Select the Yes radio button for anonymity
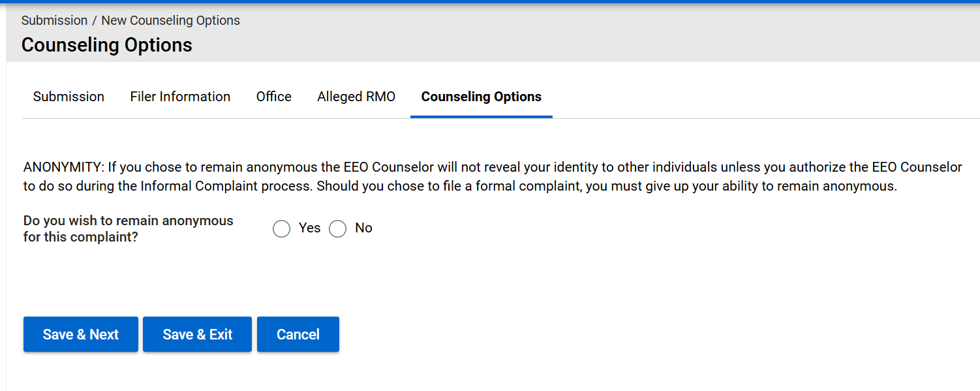 [x=282, y=229]
